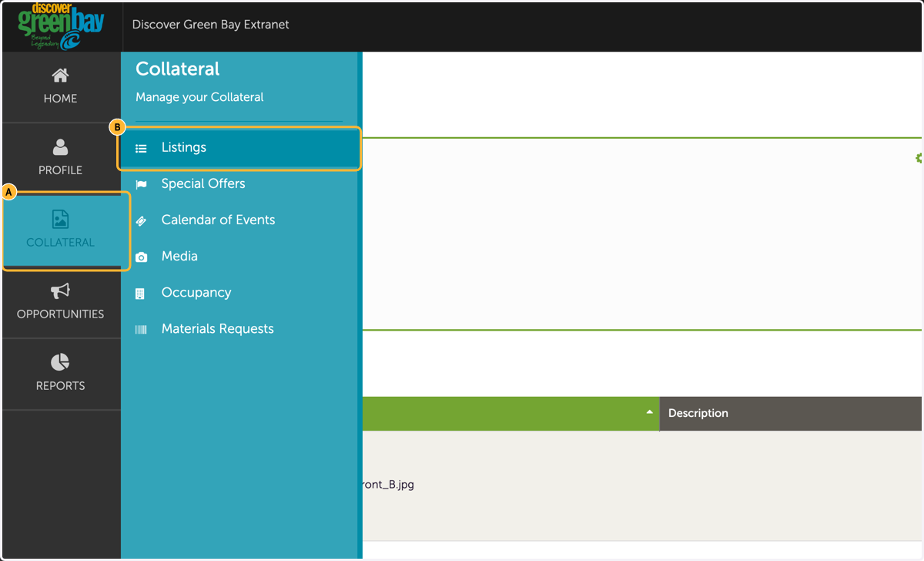The image size is (924, 561).
Task: Click the Home house icon
Action: pos(60,76)
